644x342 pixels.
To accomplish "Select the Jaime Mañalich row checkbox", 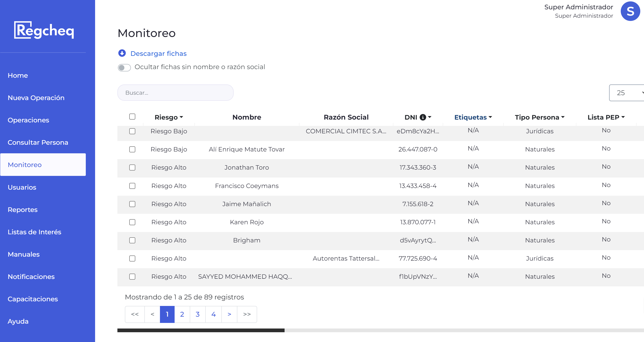I will click(x=132, y=204).
